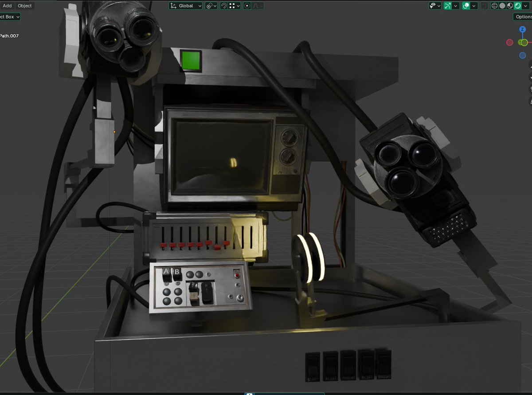This screenshot has width=532, height=395.
Task: Open the proportional editing falloff dropdown
Action: click(258, 6)
